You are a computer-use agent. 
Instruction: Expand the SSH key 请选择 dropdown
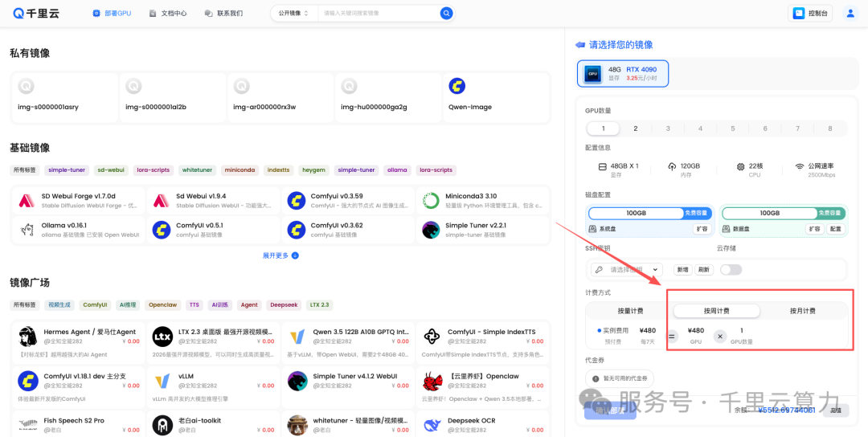tap(627, 269)
